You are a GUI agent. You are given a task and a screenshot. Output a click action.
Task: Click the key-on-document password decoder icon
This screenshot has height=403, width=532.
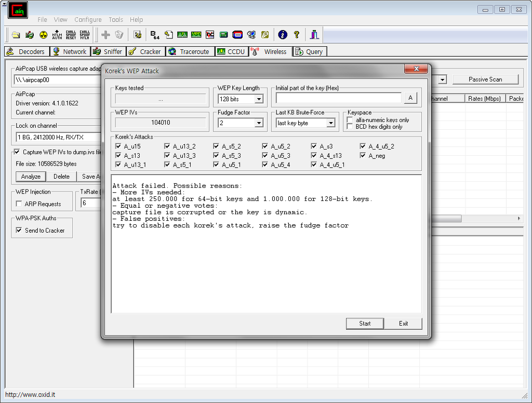pyautogui.click(x=169, y=35)
